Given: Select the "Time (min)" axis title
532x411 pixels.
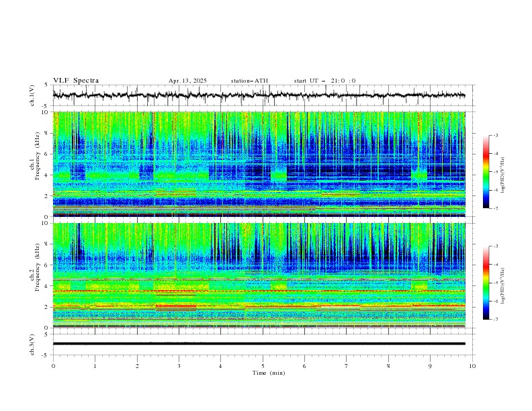Looking at the screenshot, I should 269,373.
